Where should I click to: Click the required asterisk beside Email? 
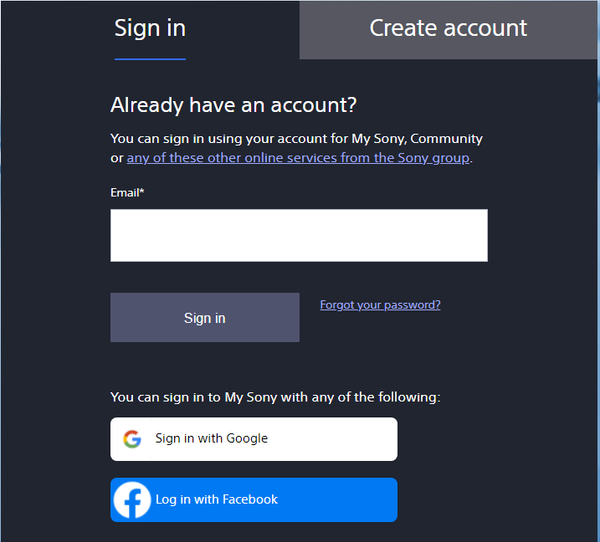142,192
